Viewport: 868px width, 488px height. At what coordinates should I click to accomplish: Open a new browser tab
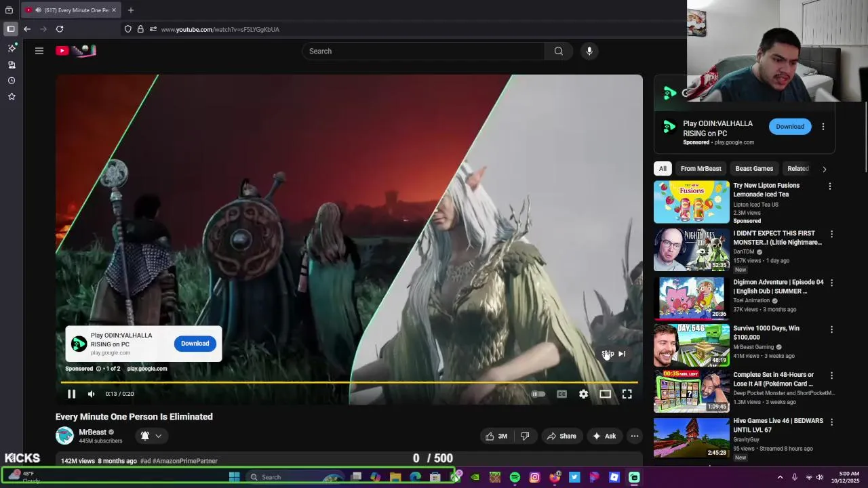point(131,10)
